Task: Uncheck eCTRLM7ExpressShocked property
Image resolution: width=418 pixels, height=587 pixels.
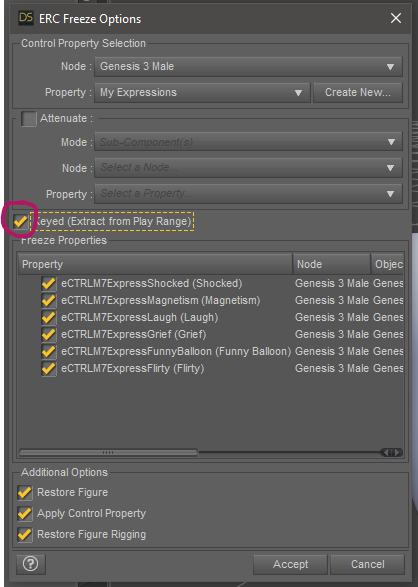Action: click(49, 283)
